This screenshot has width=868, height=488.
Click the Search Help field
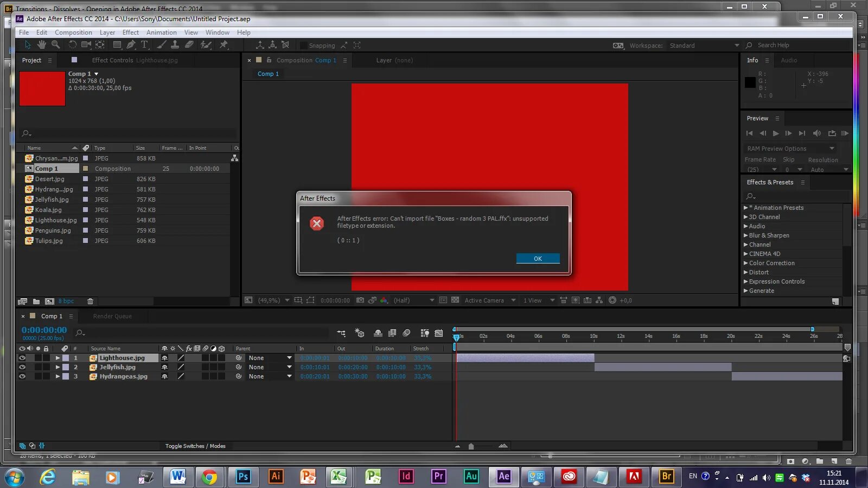point(797,46)
